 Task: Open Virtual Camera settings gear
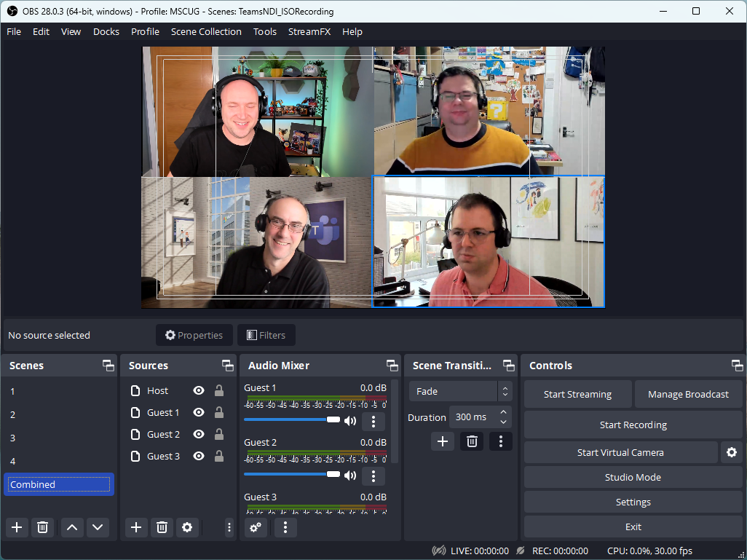pyautogui.click(x=732, y=452)
